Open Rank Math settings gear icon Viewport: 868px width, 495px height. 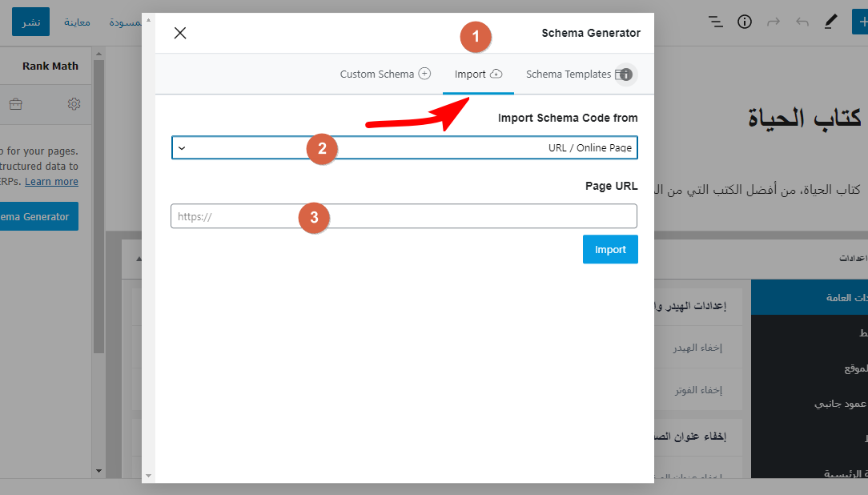point(74,104)
